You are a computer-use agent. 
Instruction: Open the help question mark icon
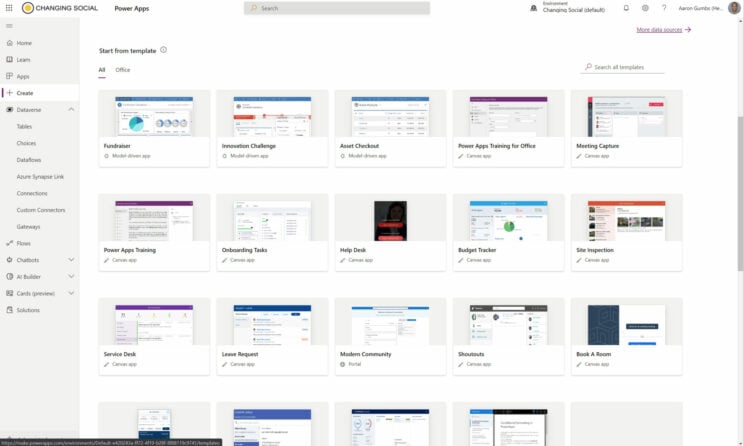[664, 8]
